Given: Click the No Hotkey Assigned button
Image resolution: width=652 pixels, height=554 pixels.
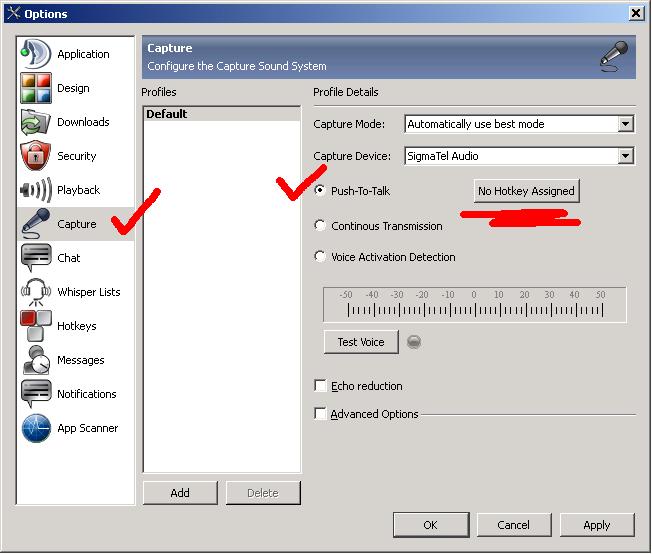Looking at the screenshot, I should (526, 191).
